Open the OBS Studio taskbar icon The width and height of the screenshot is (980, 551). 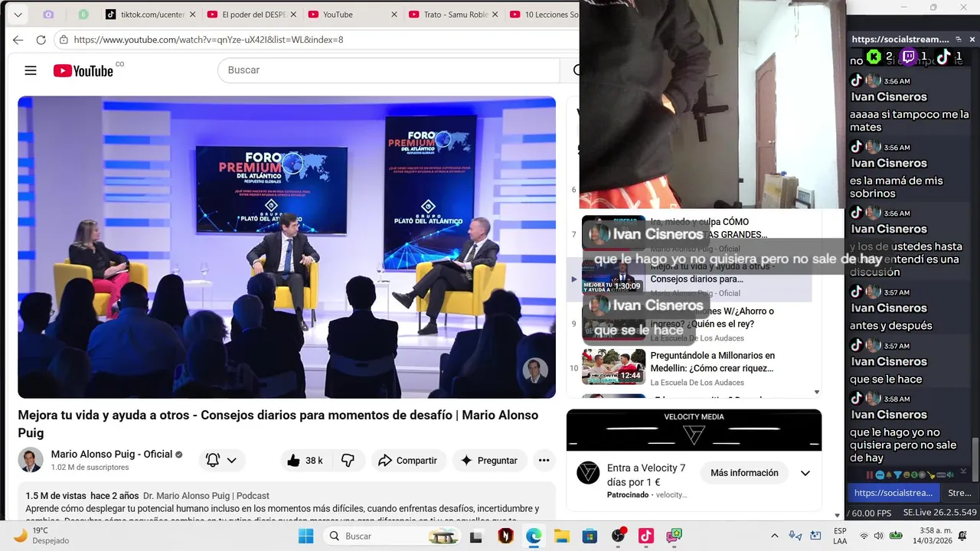click(618, 536)
